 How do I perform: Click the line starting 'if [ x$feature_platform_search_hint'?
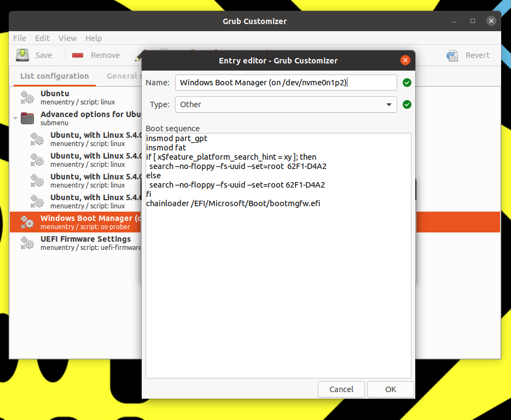(x=231, y=157)
